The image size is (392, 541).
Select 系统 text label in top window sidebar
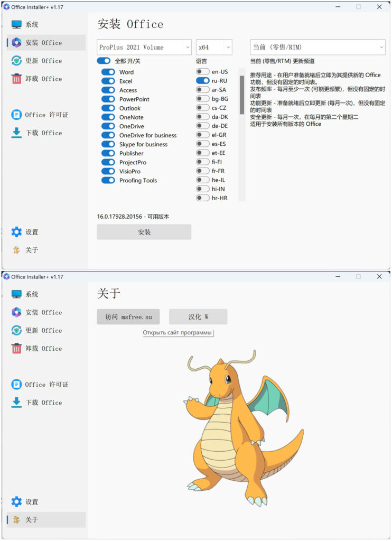(32, 24)
